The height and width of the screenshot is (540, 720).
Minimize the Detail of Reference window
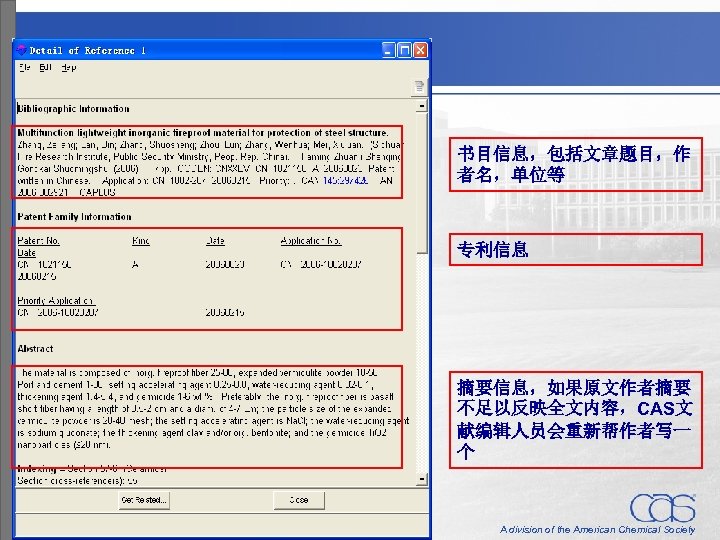(388, 50)
